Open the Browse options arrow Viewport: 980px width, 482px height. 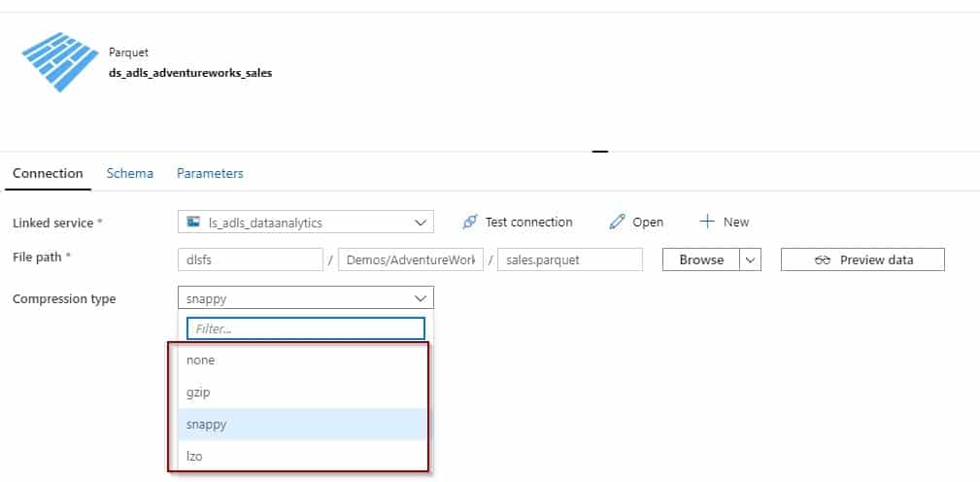750,260
